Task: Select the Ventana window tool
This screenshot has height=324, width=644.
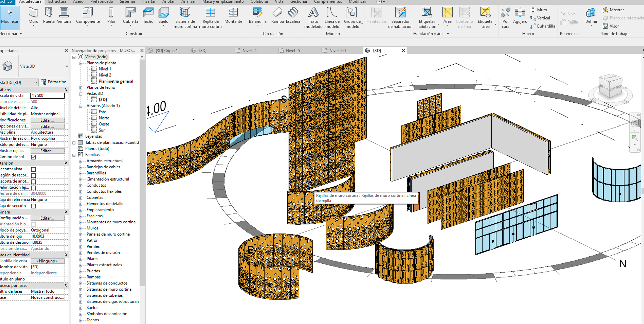Action: [x=64, y=15]
